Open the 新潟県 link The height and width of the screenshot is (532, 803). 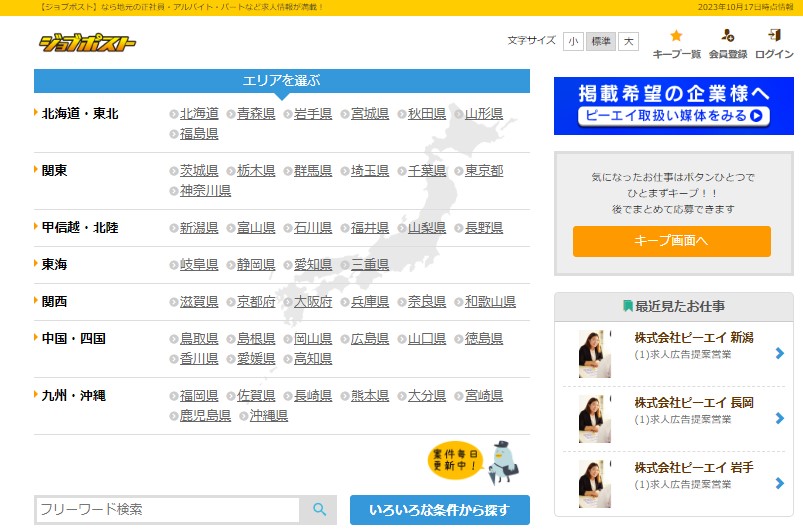point(199,227)
